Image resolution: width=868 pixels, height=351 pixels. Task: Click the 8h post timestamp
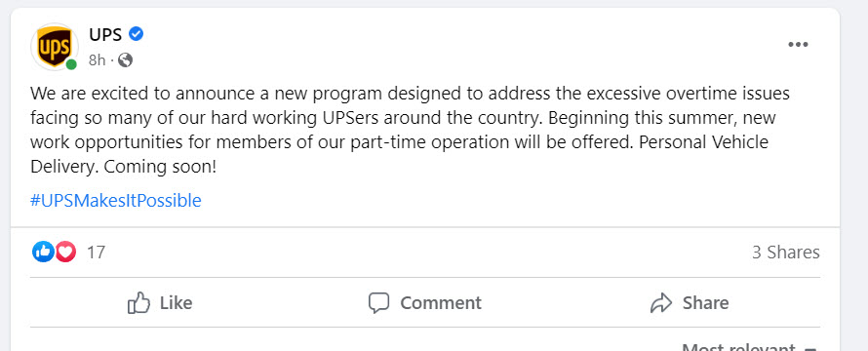(97, 59)
